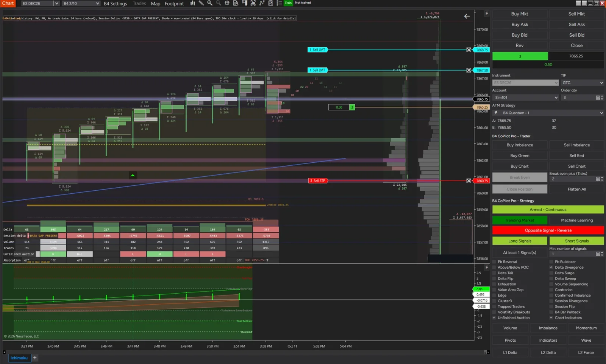Click the Buy Mkt button
Image resolution: width=606 pixels, height=364 pixels.
pos(520,14)
